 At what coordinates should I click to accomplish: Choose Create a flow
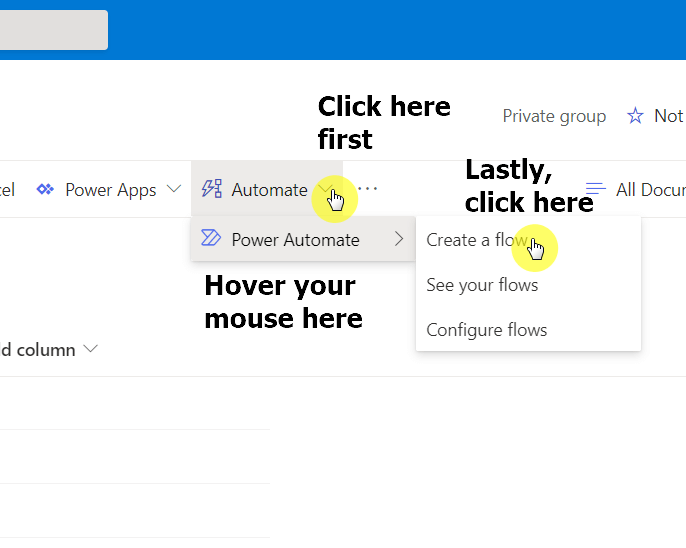coord(528,240)
